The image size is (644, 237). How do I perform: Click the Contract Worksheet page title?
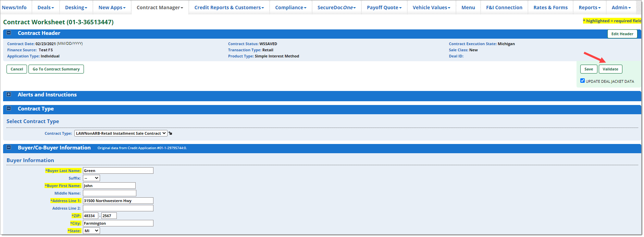click(x=58, y=22)
